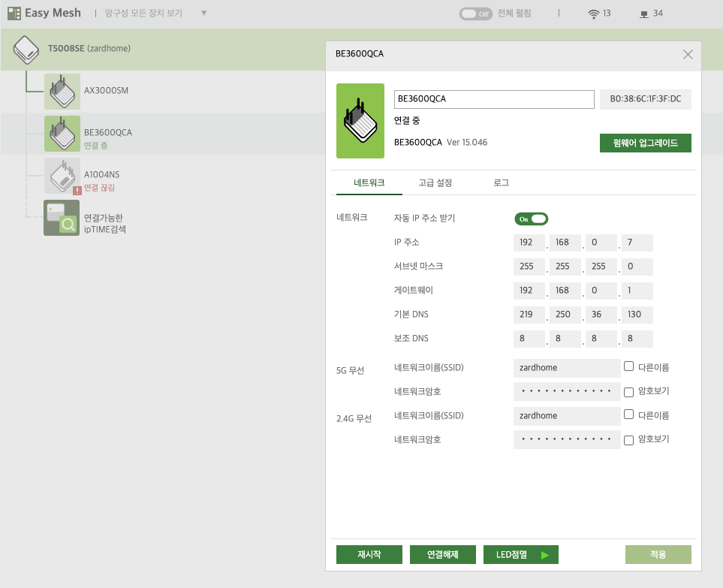Click the LED점멸 blink button
This screenshot has width=723, height=588.
click(520, 554)
